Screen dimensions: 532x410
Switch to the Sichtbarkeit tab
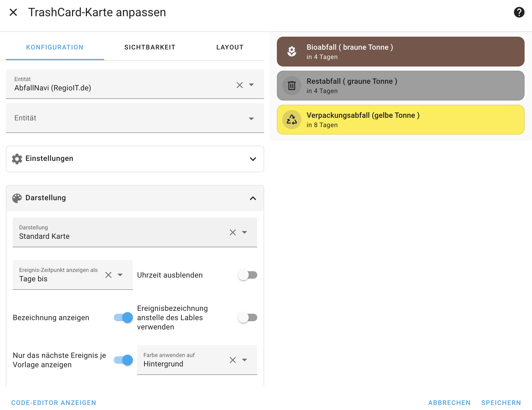(150, 47)
